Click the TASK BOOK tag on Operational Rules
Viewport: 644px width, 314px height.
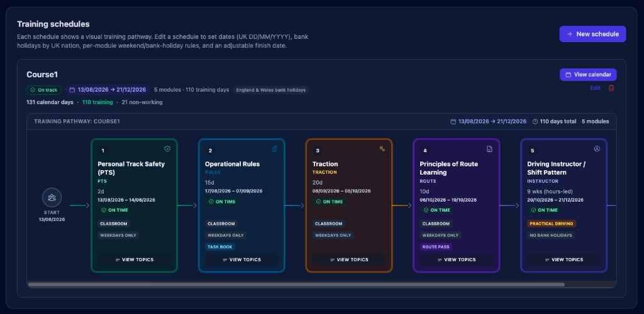[x=220, y=247]
